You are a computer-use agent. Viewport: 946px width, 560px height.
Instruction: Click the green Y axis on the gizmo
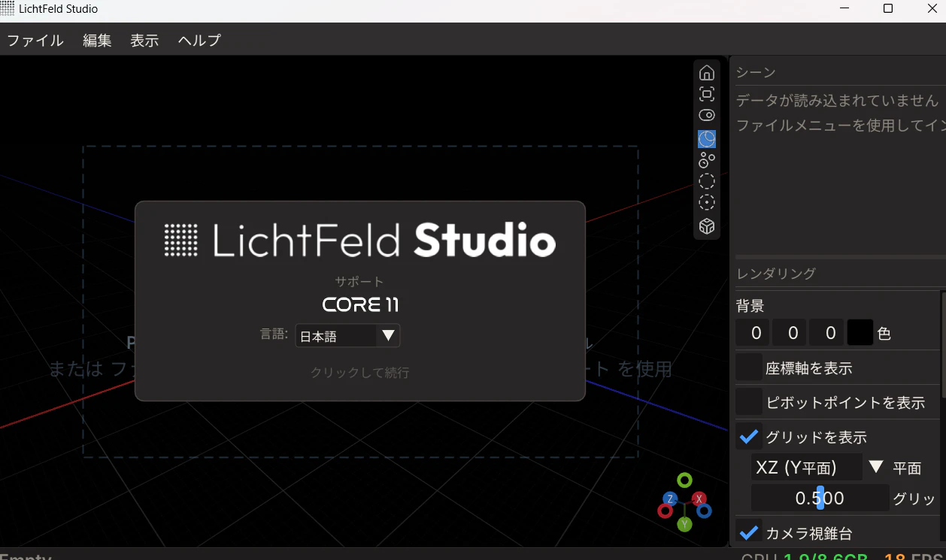pos(684,524)
